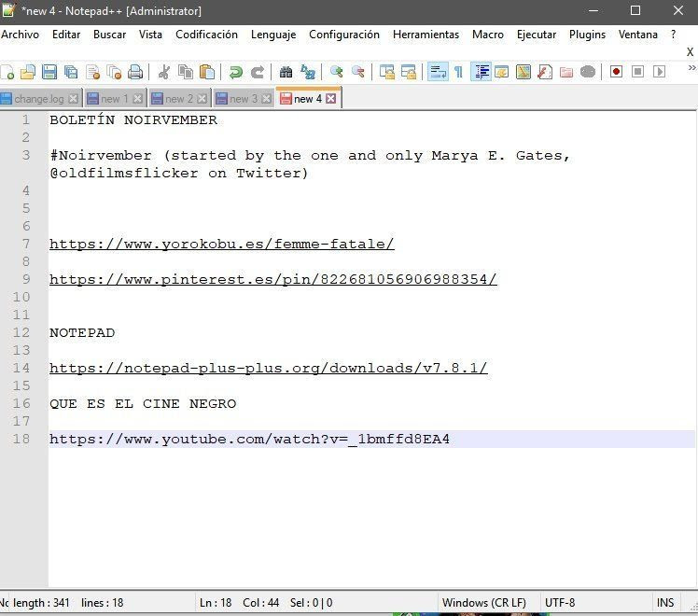Screen dimensions: 698x616
Task: Click the Close file toolbar icon
Action: tap(92, 72)
